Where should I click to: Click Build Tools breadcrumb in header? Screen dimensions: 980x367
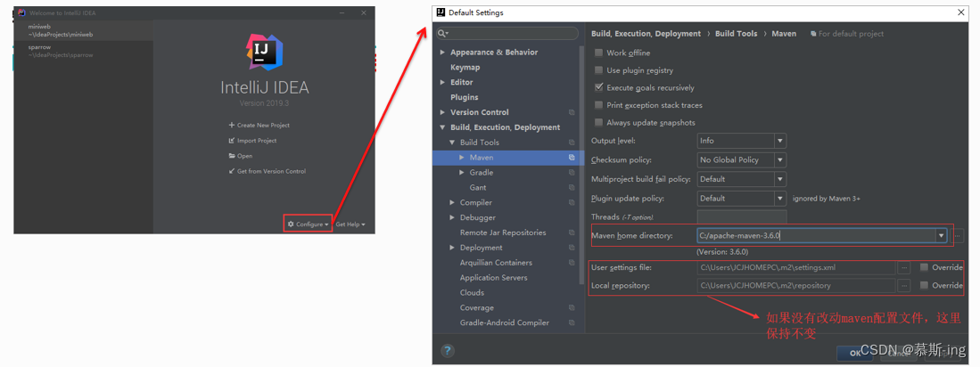pos(737,34)
